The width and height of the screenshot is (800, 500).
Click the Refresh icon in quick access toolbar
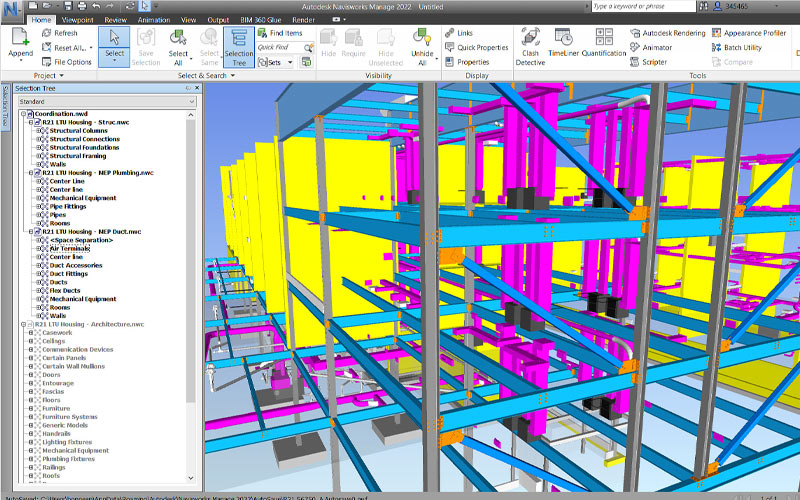tap(131, 6)
